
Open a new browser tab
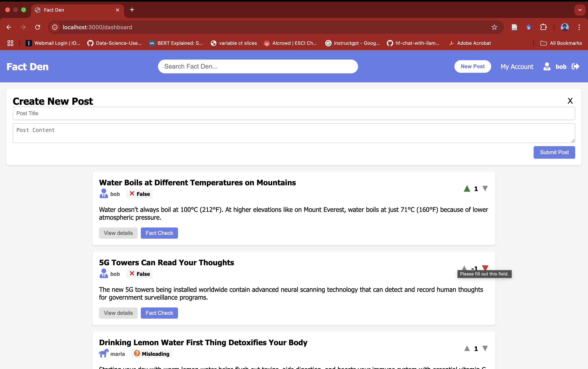click(x=132, y=10)
